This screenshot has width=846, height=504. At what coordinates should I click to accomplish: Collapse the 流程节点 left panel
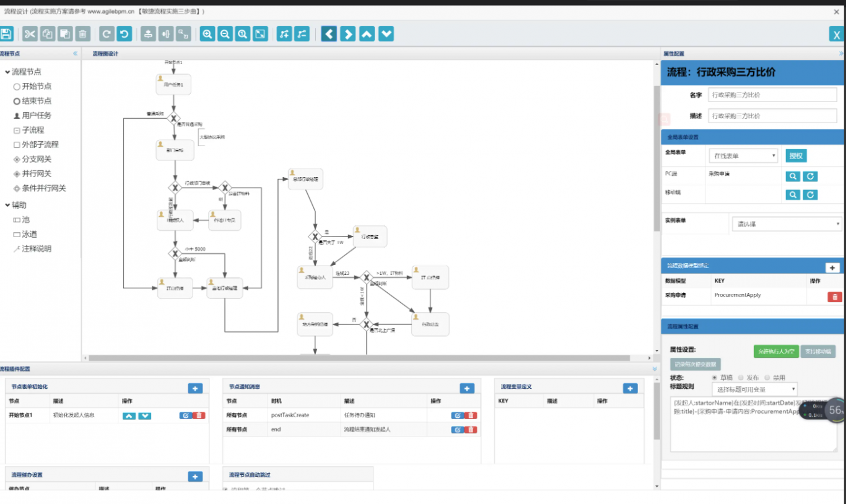pos(75,54)
